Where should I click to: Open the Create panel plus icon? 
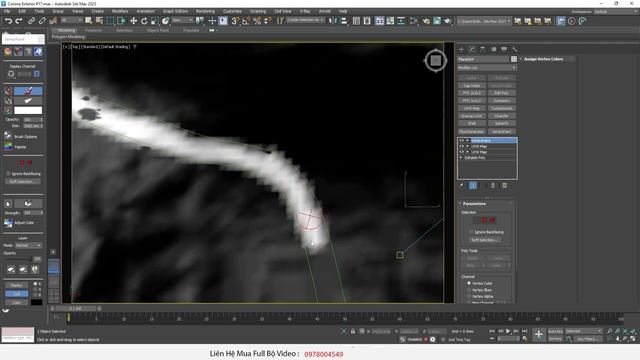(462, 49)
